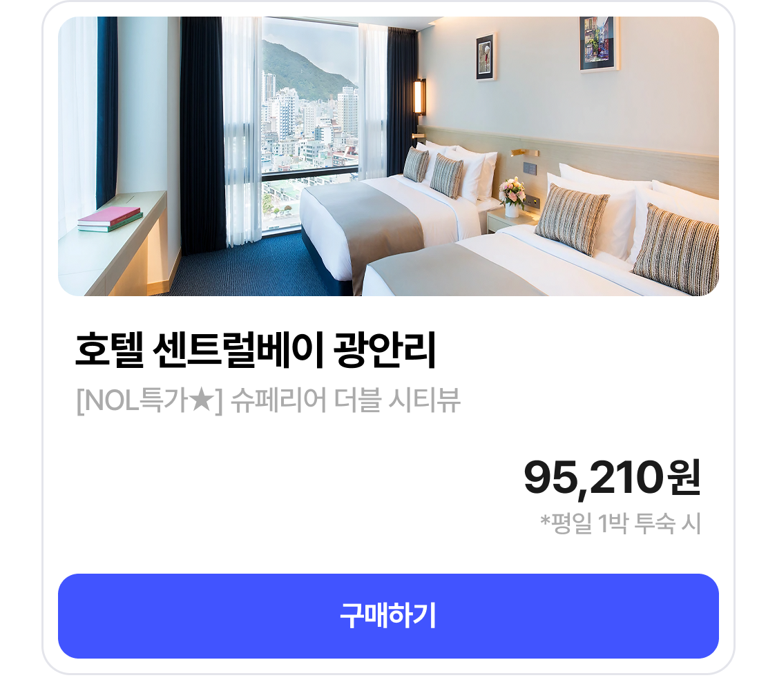Click the glowing wall lamp by the window

[419, 97]
